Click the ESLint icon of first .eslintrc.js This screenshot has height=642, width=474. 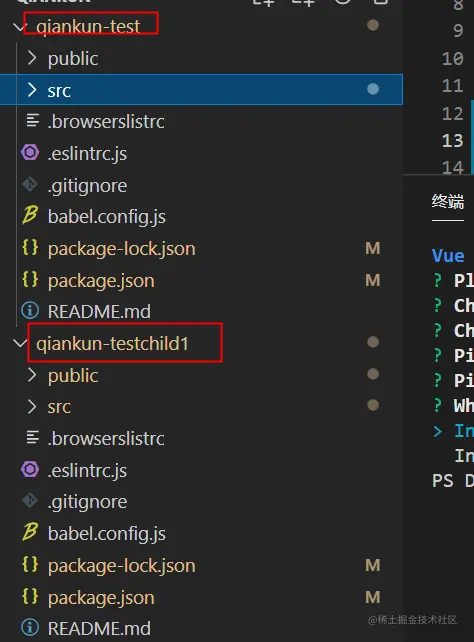(x=30, y=153)
